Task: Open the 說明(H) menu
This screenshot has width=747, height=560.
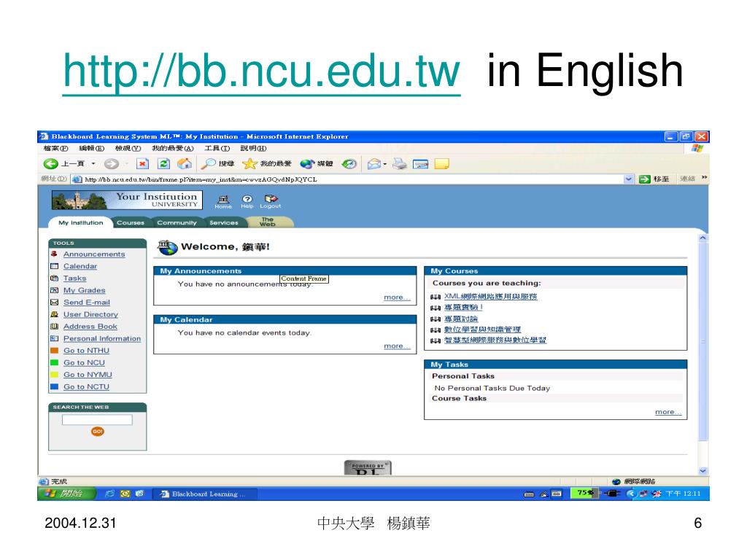Action: click(x=253, y=149)
